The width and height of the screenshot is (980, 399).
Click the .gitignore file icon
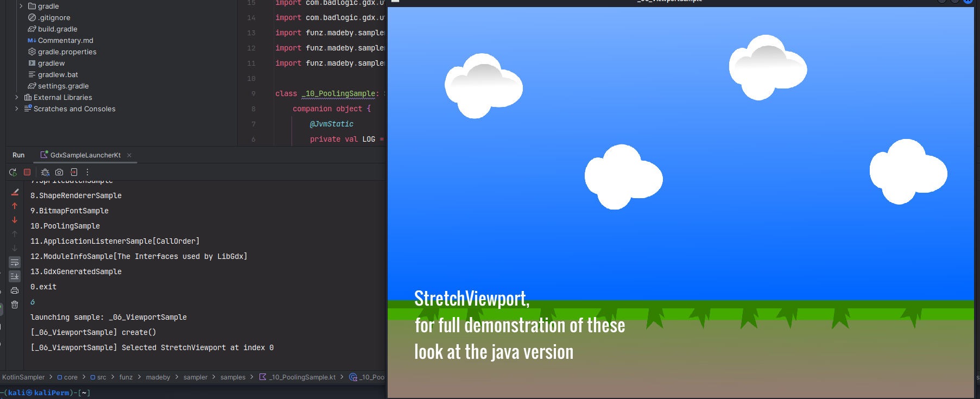(x=32, y=18)
